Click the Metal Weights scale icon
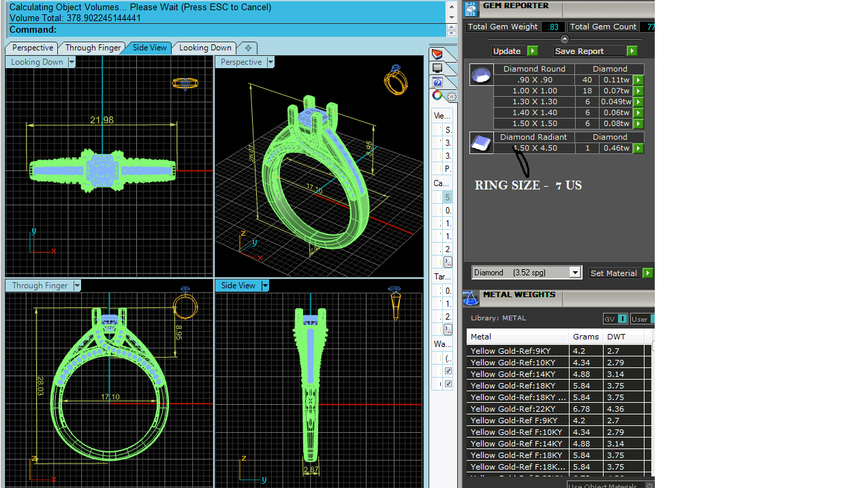This screenshot has height=488, width=868. (x=470, y=298)
